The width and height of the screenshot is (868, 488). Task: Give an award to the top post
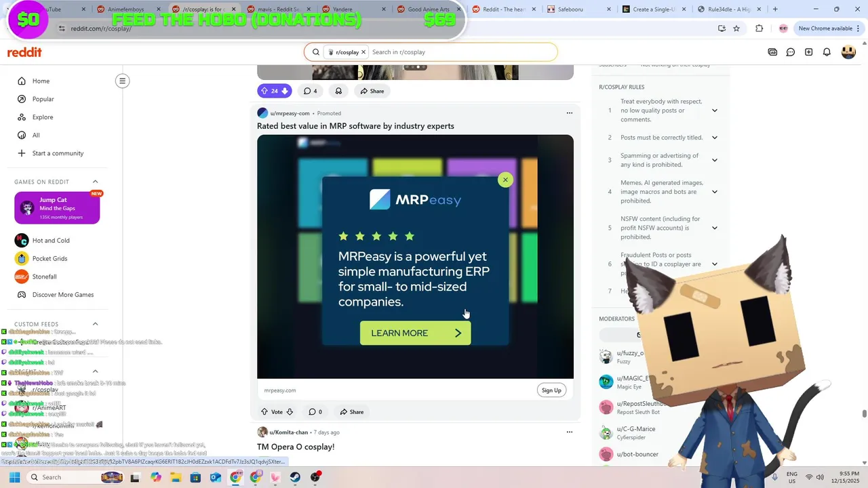coord(338,91)
